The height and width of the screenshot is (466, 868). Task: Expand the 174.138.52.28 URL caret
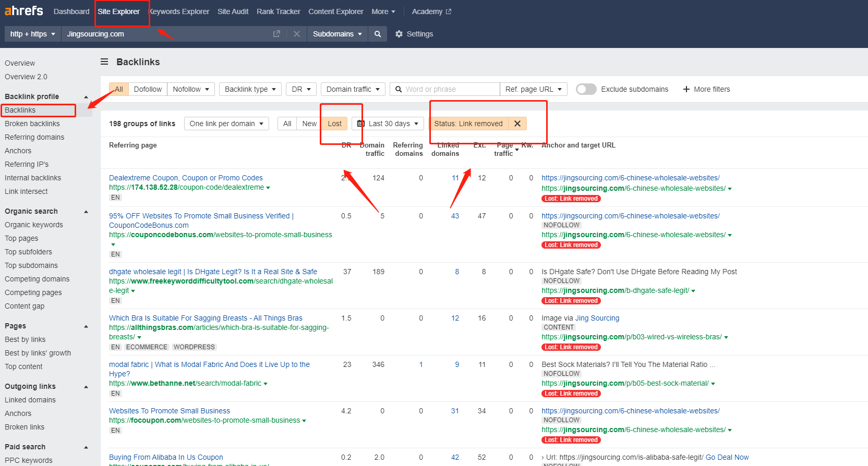268,188
